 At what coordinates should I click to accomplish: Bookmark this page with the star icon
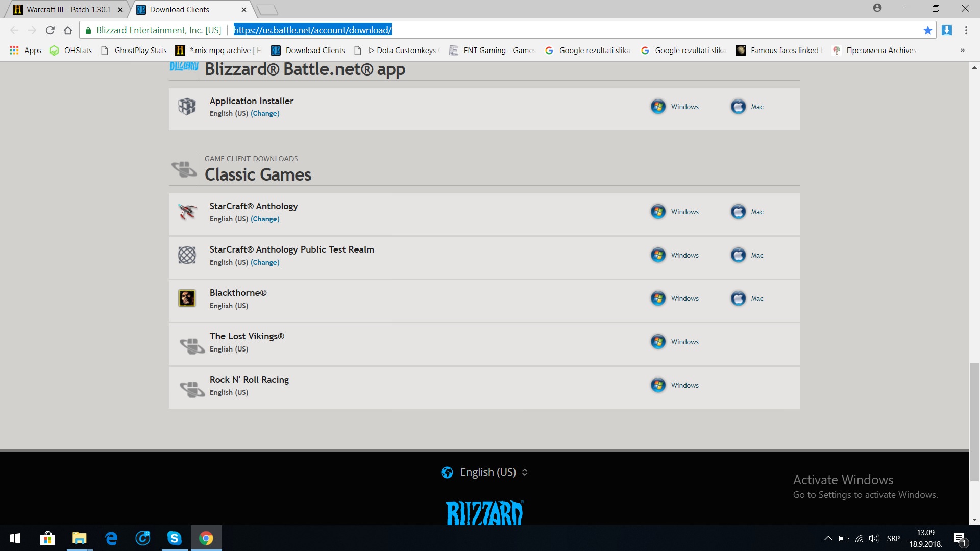(x=928, y=30)
